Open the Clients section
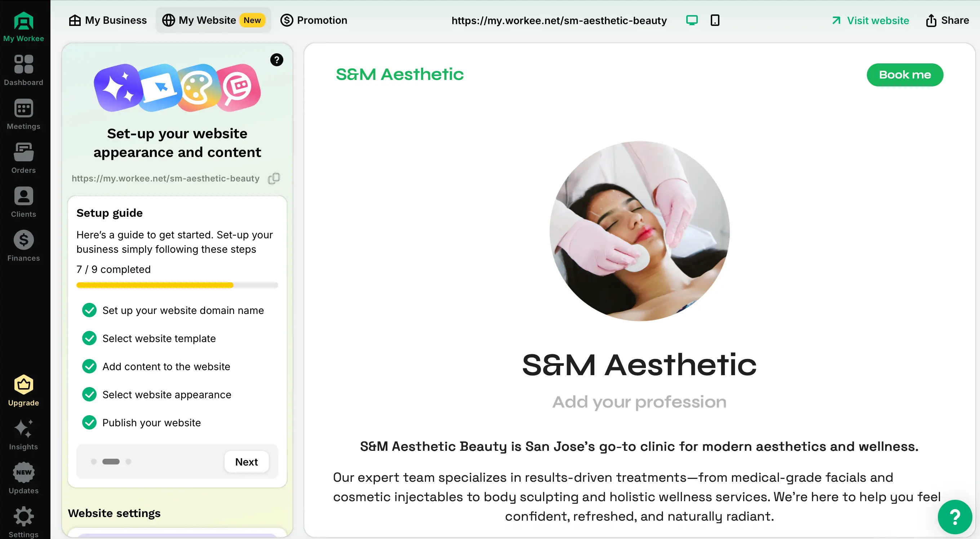980x539 pixels. [23, 197]
